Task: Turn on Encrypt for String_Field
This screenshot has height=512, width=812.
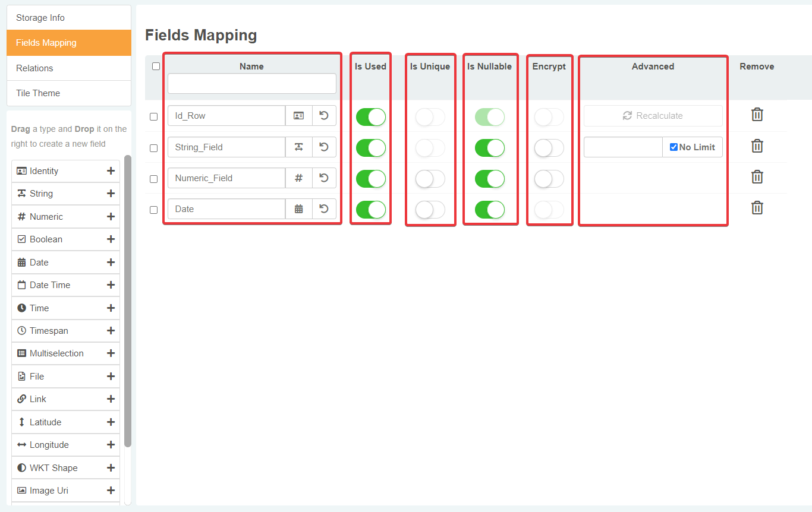Action: click(x=549, y=148)
